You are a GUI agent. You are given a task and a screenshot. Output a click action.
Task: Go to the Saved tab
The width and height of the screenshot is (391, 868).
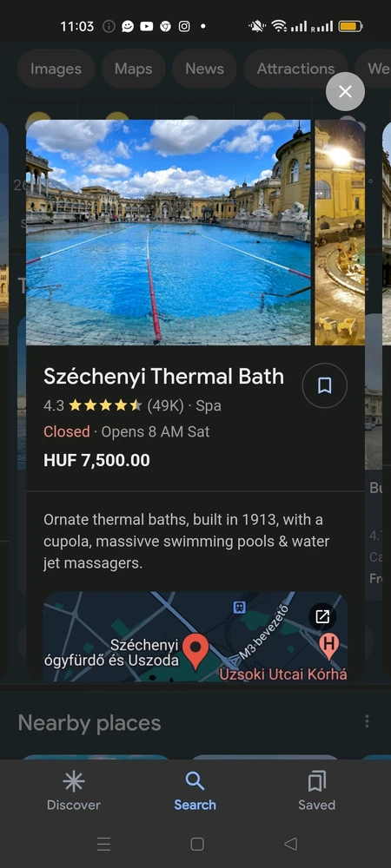(317, 791)
